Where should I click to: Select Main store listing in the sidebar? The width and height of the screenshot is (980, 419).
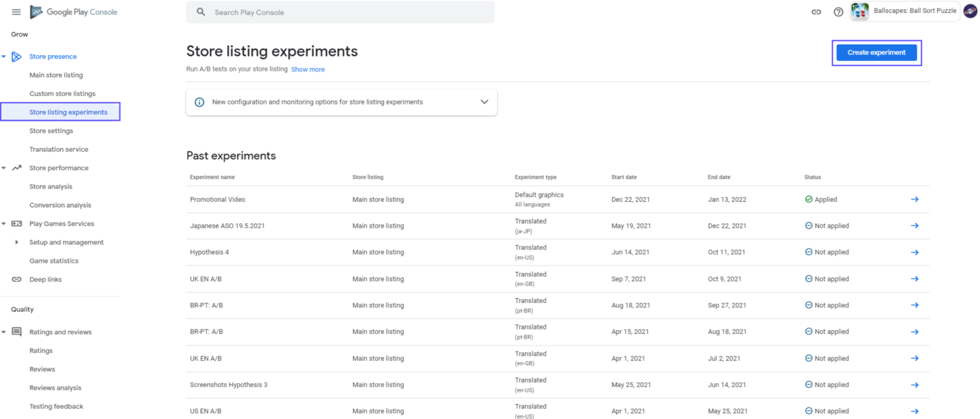click(x=57, y=75)
